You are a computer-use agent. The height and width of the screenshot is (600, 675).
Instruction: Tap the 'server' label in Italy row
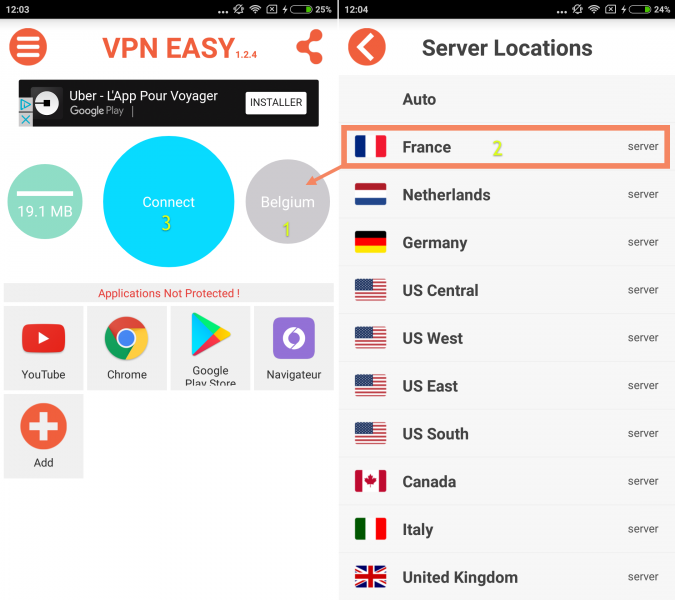[643, 529]
